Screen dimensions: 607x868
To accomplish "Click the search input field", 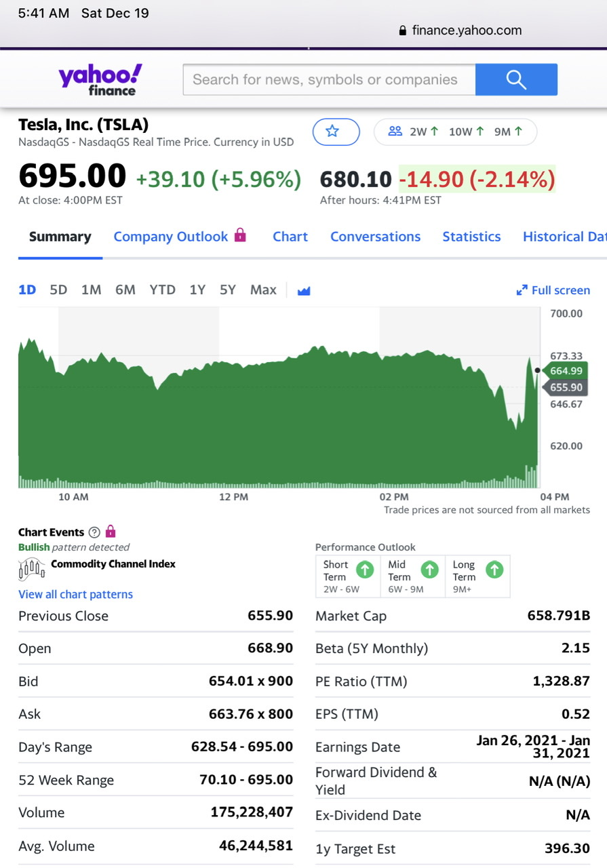I will click(329, 80).
